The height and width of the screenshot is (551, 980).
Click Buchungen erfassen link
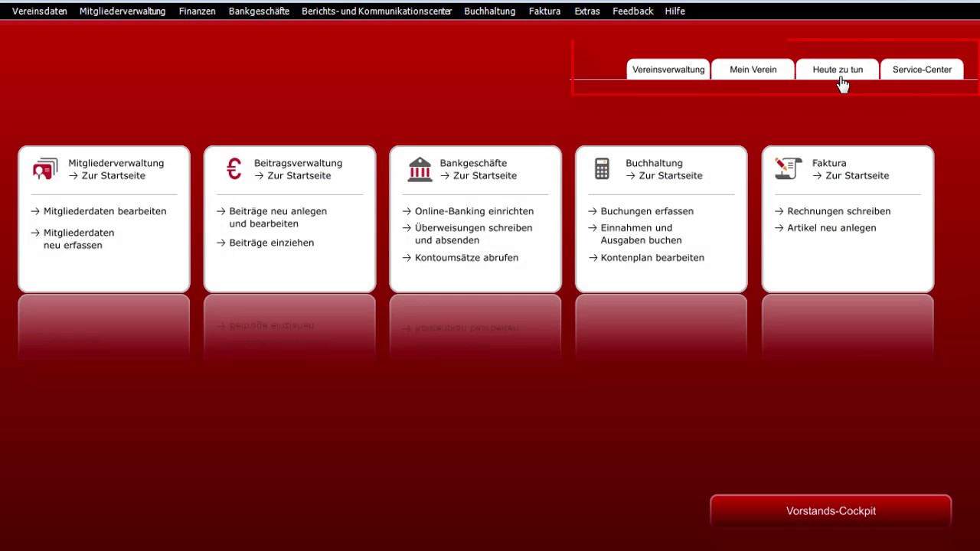tap(642, 211)
